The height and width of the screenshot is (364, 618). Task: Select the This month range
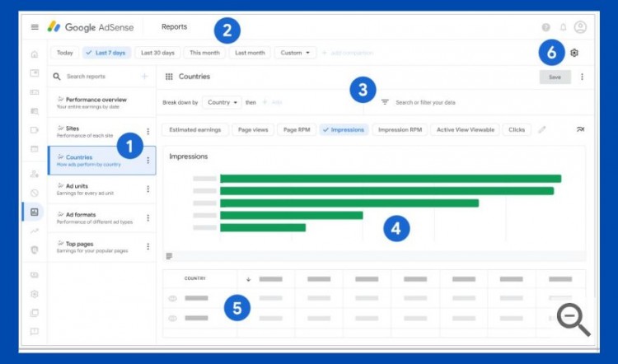pos(204,53)
